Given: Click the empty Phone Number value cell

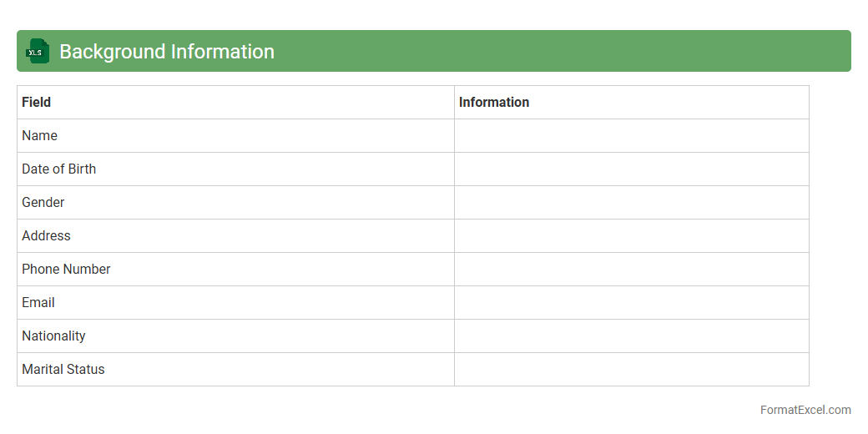Looking at the screenshot, I should [631, 270].
